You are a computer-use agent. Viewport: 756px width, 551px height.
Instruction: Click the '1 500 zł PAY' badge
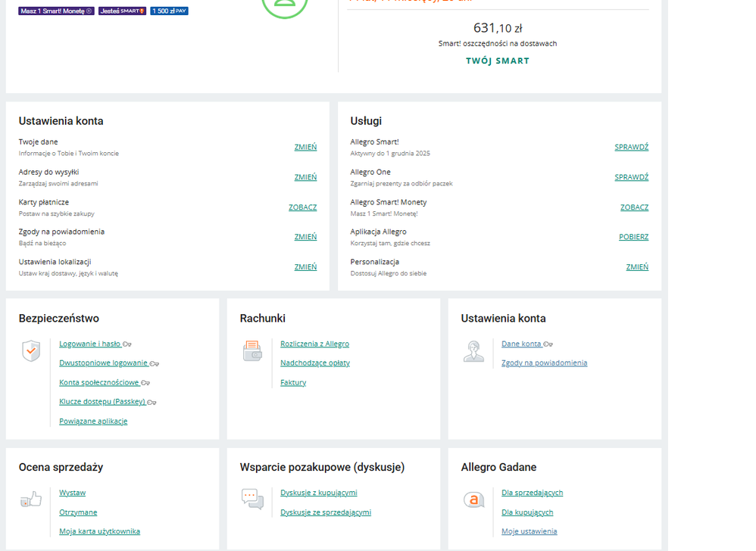[169, 11]
